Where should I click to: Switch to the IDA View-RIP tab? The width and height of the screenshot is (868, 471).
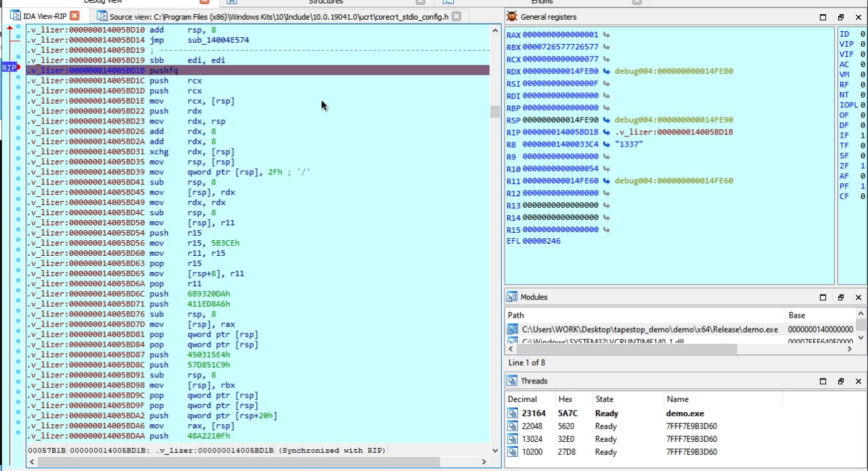click(44, 16)
